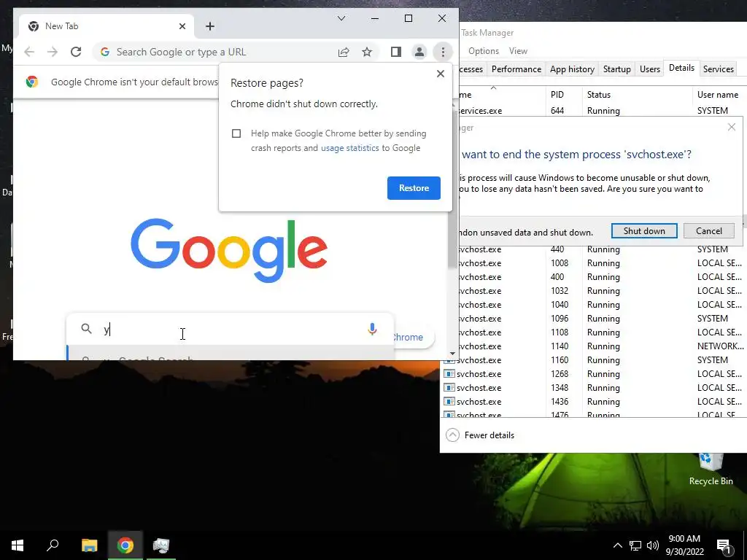Open the usage statistics link
747x560 pixels.
tap(349, 148)
